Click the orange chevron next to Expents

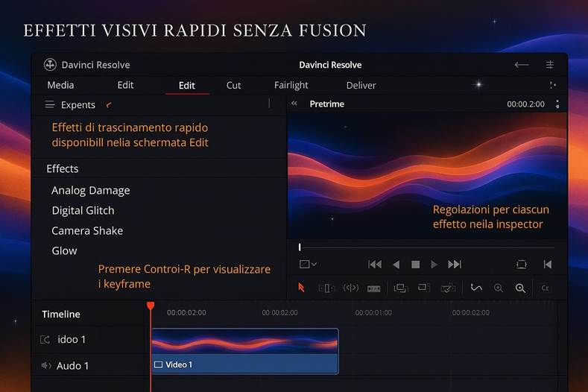tap(109, 105)
